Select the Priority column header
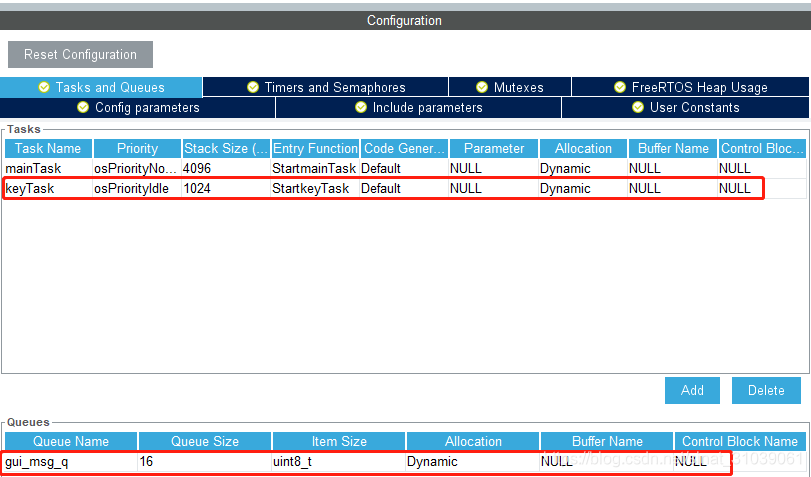 pyautogui.click(x=137, y=148)
